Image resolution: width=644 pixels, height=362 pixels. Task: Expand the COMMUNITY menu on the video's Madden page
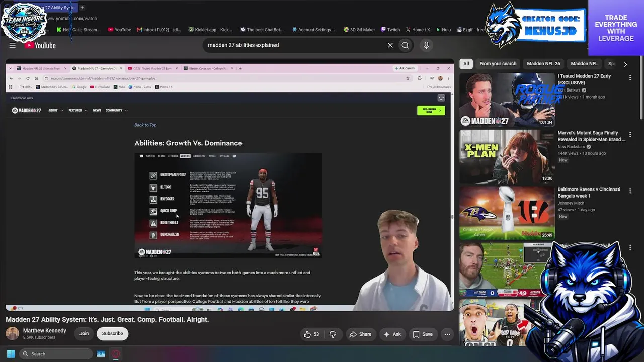click(116, 110)
